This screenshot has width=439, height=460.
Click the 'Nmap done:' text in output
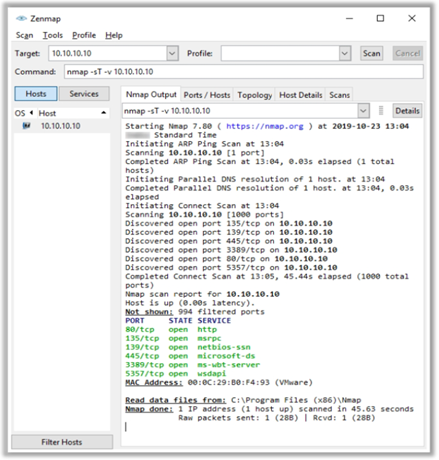(149, 409)
